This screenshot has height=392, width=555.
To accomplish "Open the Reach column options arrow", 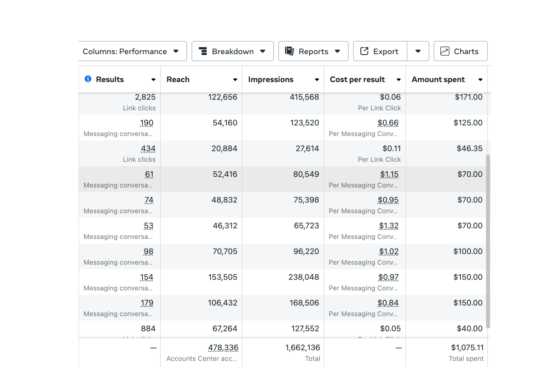I will coord(235,80).
